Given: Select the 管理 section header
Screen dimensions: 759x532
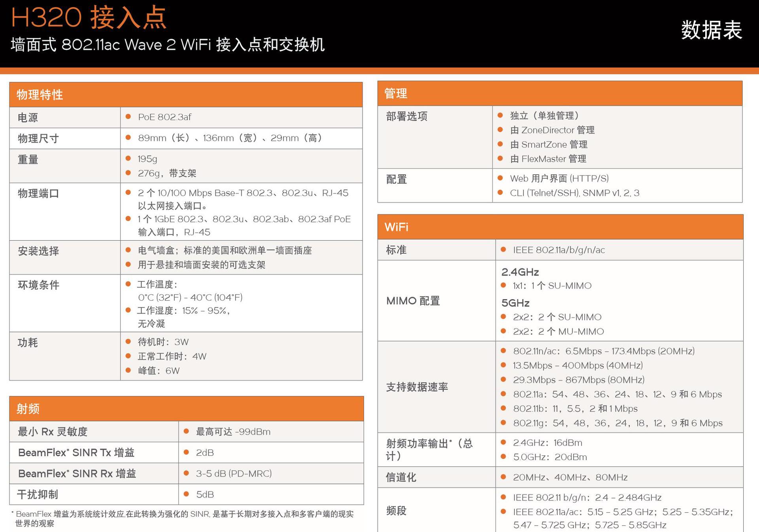Looking at the screenshot, I should coord(396,94).
